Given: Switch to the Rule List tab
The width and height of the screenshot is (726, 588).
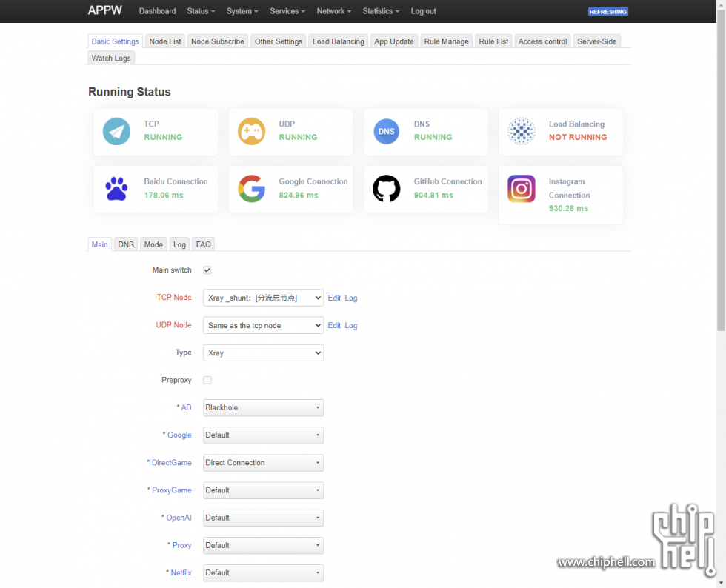Looking at the screenshot, I should click(493, 41).
